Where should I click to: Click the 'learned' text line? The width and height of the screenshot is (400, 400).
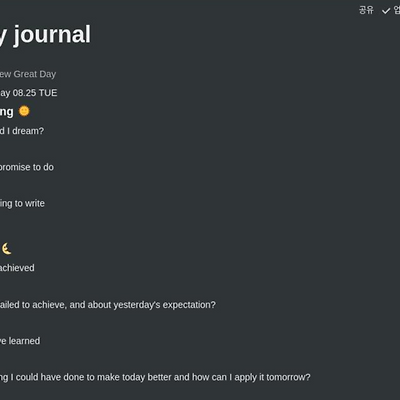pos(20,341)
